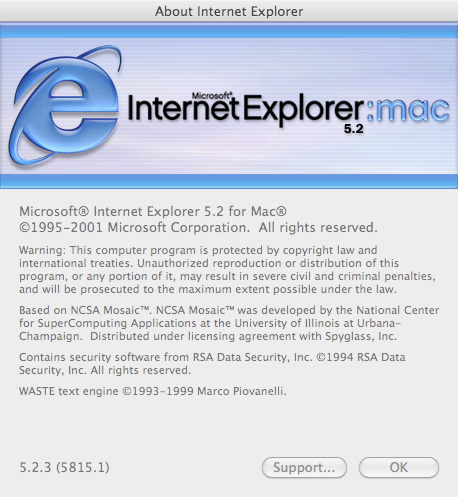
Task: Click the small Microsoft logo above Internet
Action: pos(212,96)
